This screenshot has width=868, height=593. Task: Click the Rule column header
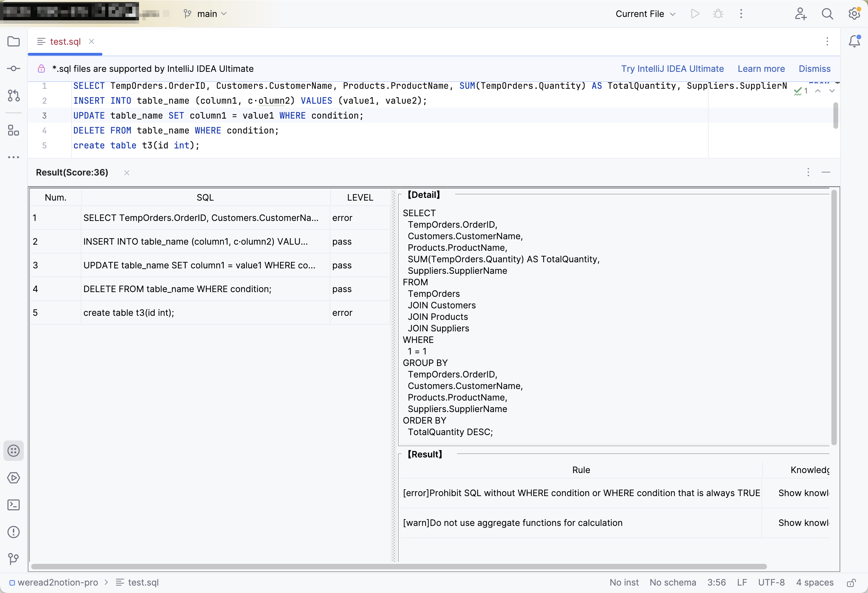point(581,470)
